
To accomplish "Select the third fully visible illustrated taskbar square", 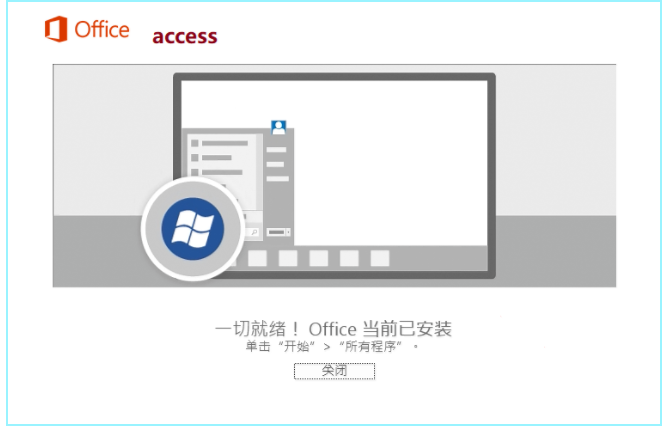I will coord(319,258).
